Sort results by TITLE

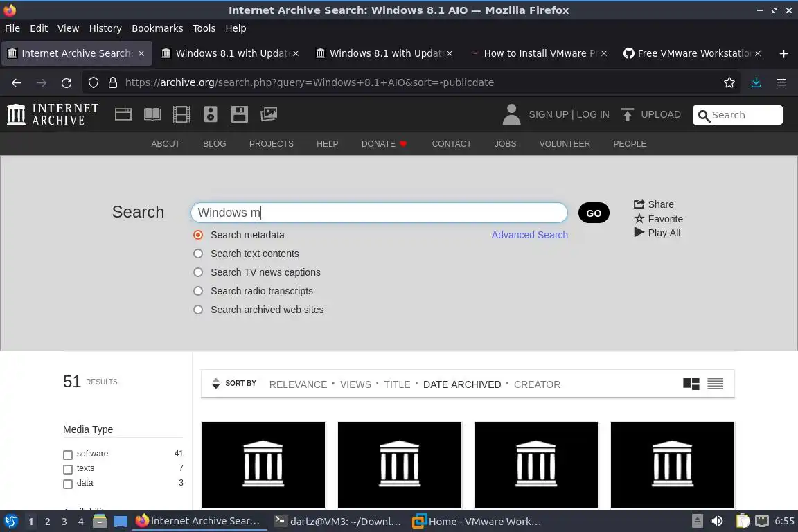tap(397, 384)
